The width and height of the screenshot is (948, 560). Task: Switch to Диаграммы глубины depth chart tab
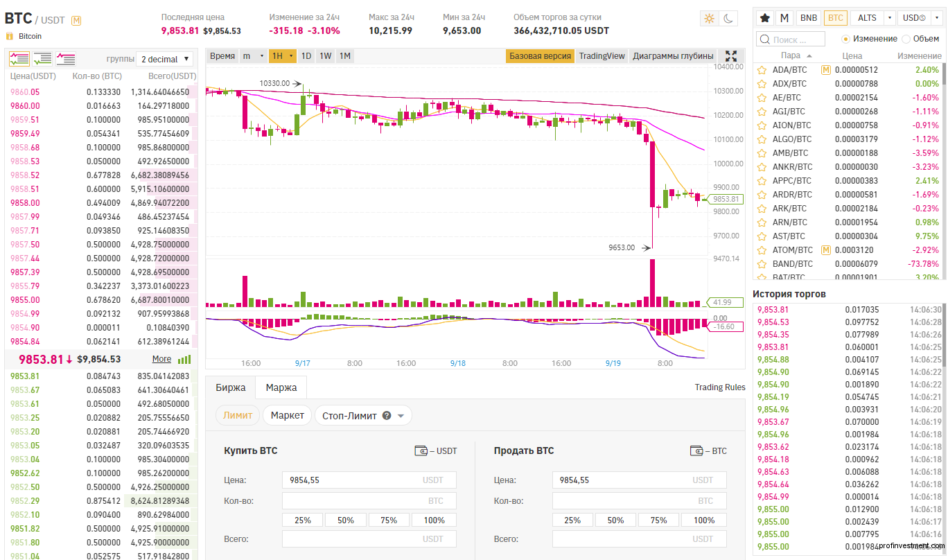coord(673,56)
